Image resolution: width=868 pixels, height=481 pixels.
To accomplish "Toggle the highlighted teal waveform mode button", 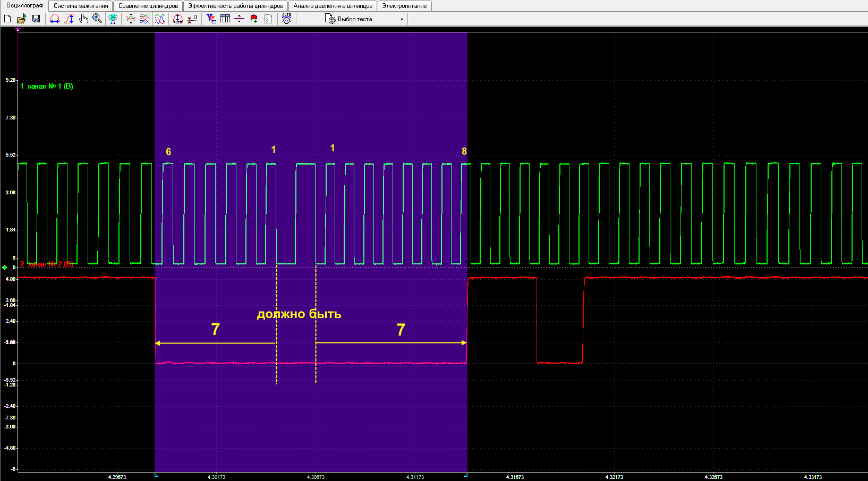I will pos(113,19).
